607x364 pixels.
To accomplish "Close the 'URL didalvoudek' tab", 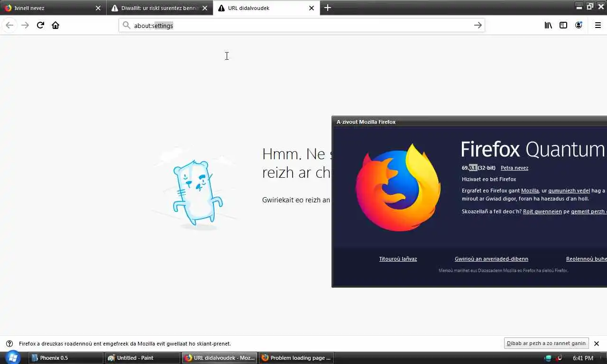I will click(x=312, y=8).
